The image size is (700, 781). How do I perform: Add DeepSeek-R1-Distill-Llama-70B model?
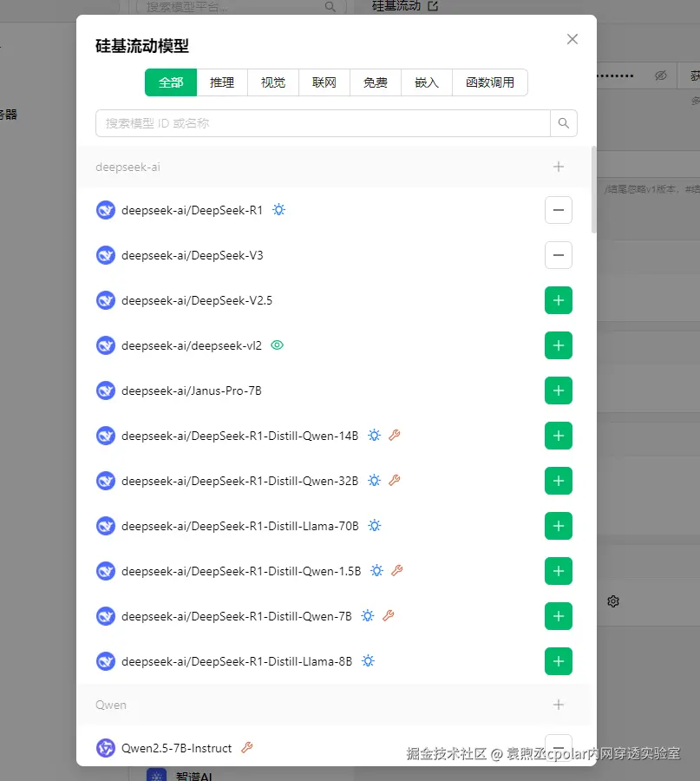(x=558, y=526)
